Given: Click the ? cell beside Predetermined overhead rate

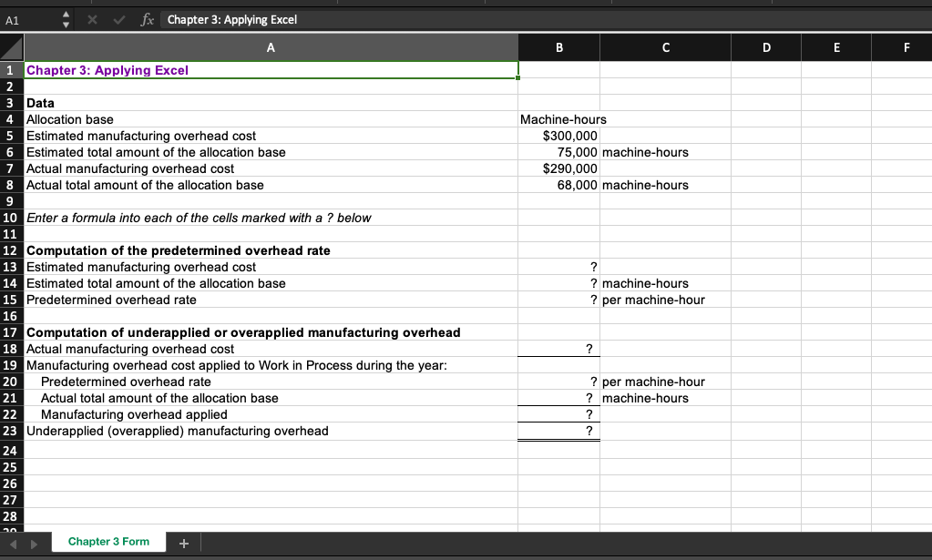Looking at the screenshot, I should click(558, 300).
